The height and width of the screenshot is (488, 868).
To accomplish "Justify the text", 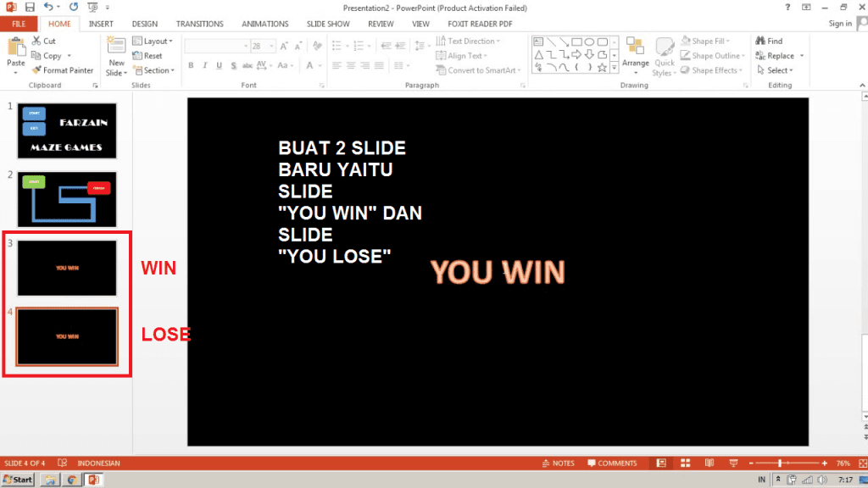I will point(379,65).
